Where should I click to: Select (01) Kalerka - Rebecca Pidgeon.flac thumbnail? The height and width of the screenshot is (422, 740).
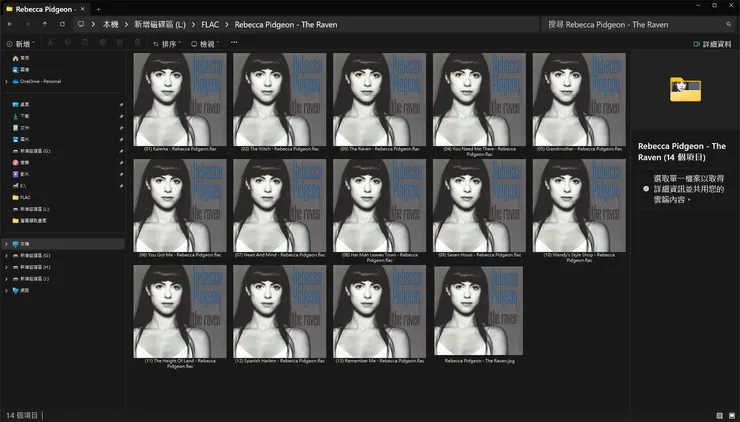pyautogui.click(x=180, y=99)
